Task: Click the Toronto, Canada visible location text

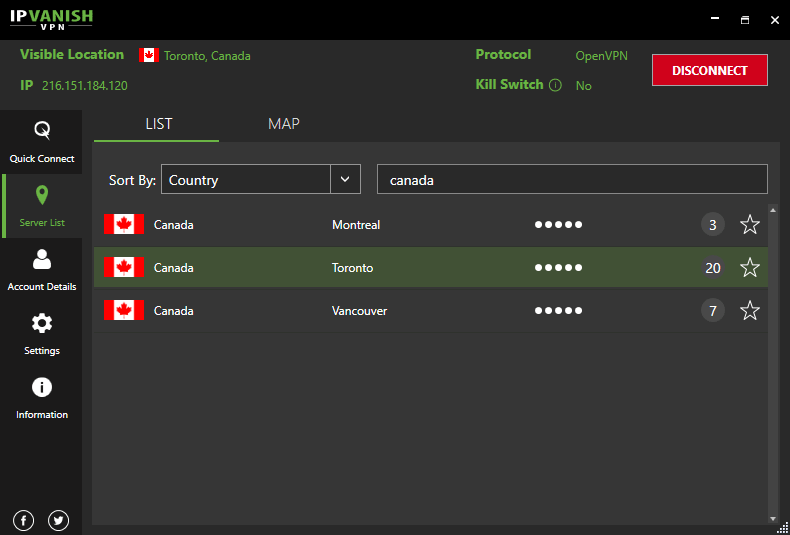Action: (x=207, y=56)
